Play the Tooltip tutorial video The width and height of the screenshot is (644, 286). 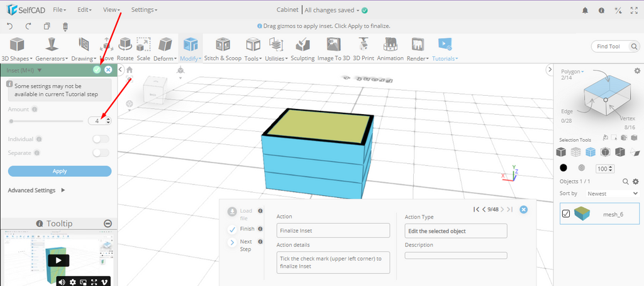click(x=57, y=260)
